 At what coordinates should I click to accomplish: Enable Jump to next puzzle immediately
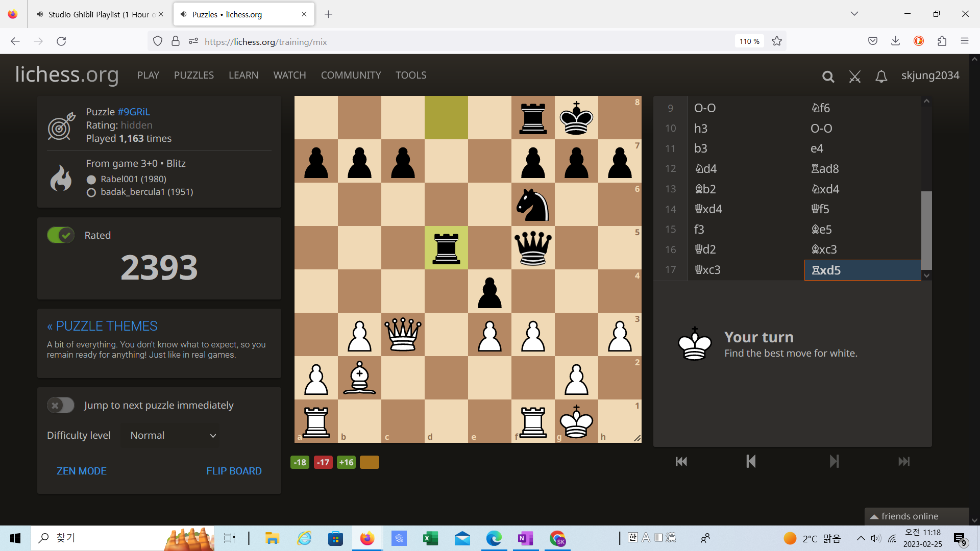coord(61,406)
